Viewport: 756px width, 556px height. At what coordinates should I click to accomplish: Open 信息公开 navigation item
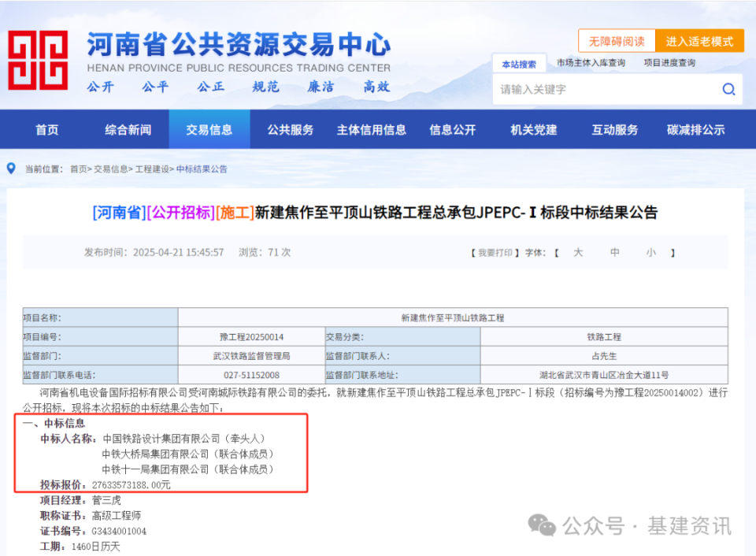coord(452,130)
